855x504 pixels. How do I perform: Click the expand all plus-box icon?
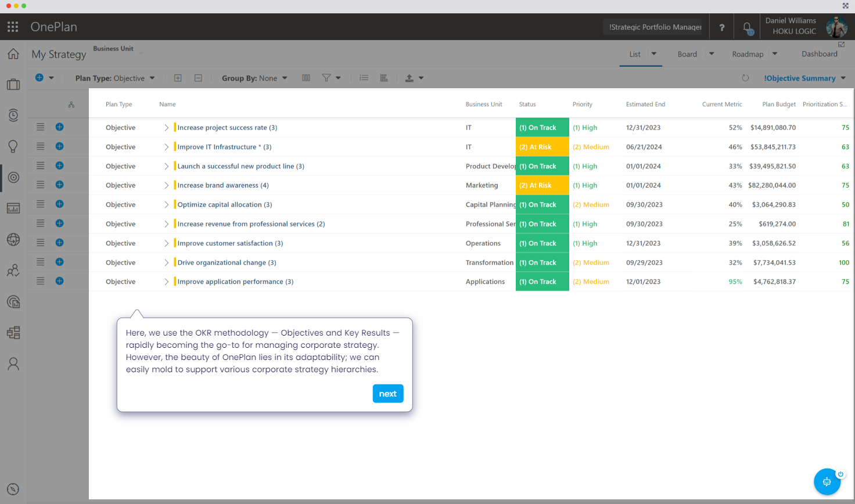(178, 78)
